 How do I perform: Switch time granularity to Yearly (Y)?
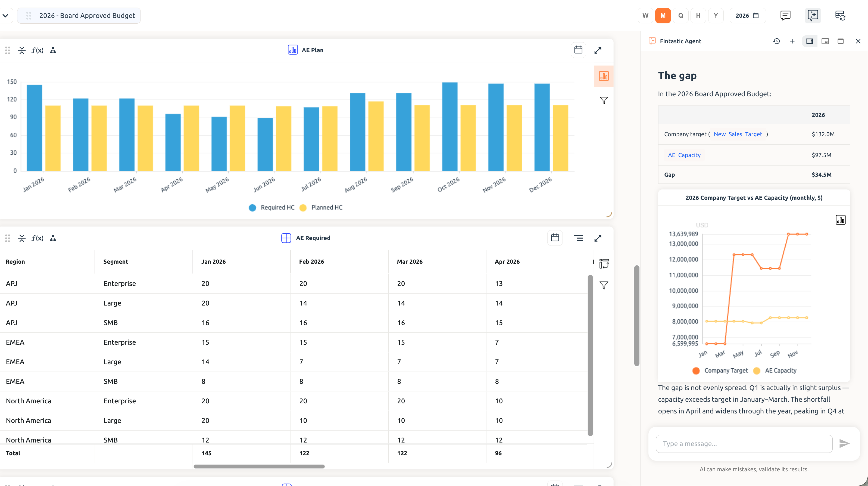pos(716,15)
